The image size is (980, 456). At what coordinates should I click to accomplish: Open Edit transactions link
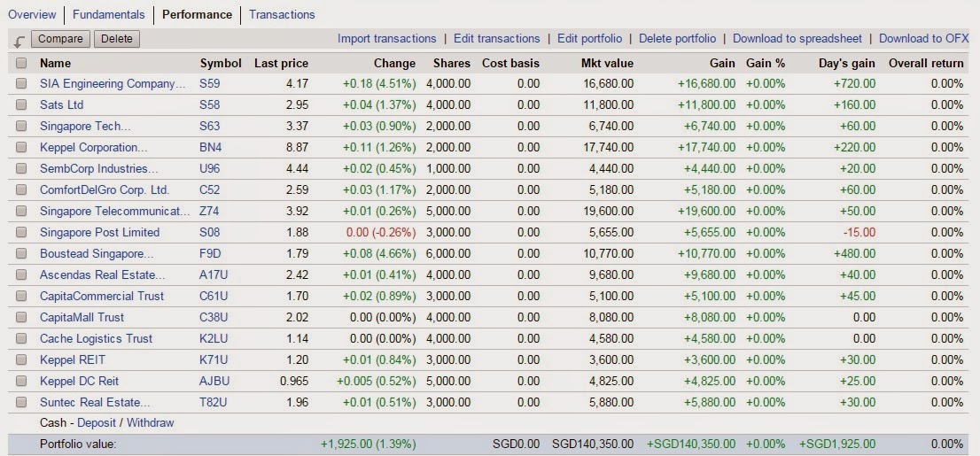pyautogui.click(x=497, y=39)
